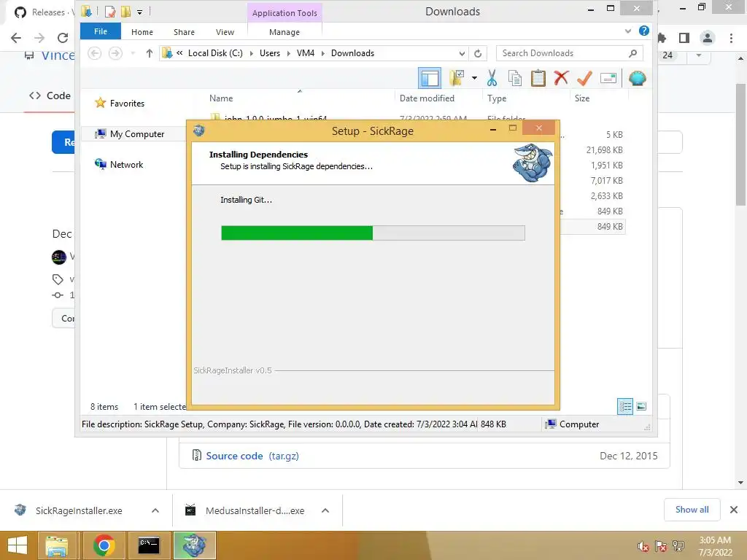Open Source code (tar.gz) link in Chrome
Screen dimensions: 747x560
pyautogui.click(x=252, y=456)
